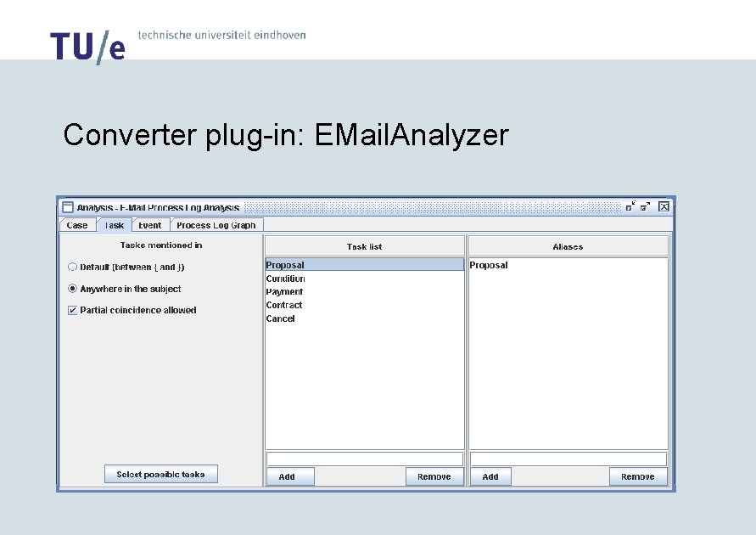The width and height of the screenshot is (756, 535).
Task: Switch to the Process Log Graph tab
Action: pos(215,225)
